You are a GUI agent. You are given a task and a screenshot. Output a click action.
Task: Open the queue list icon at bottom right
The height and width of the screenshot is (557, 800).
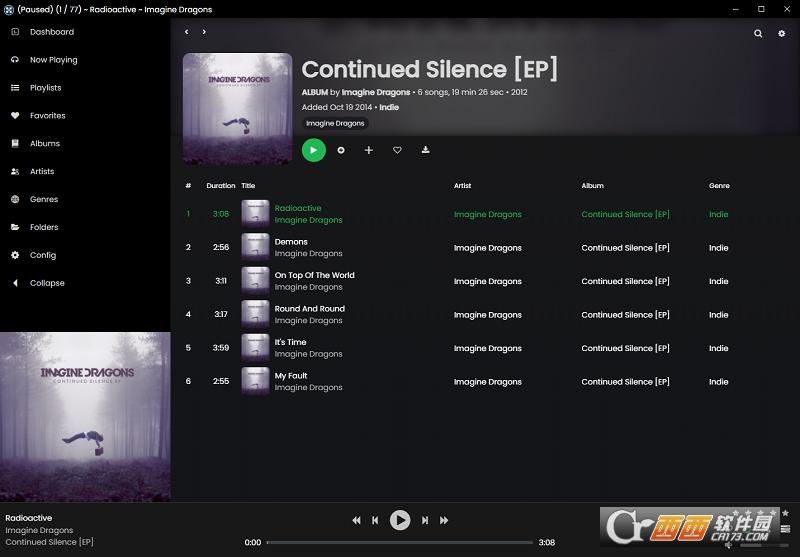click(x=786, y=528)
